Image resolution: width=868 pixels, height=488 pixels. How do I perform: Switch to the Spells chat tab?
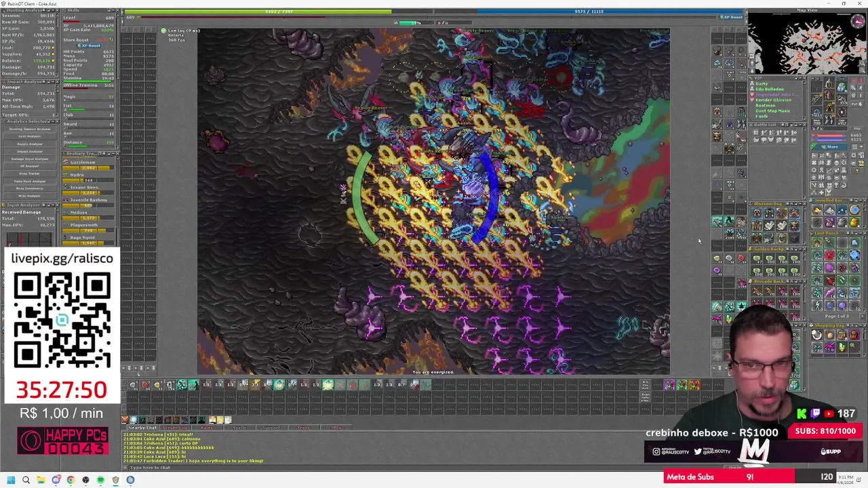coord(239,428)
